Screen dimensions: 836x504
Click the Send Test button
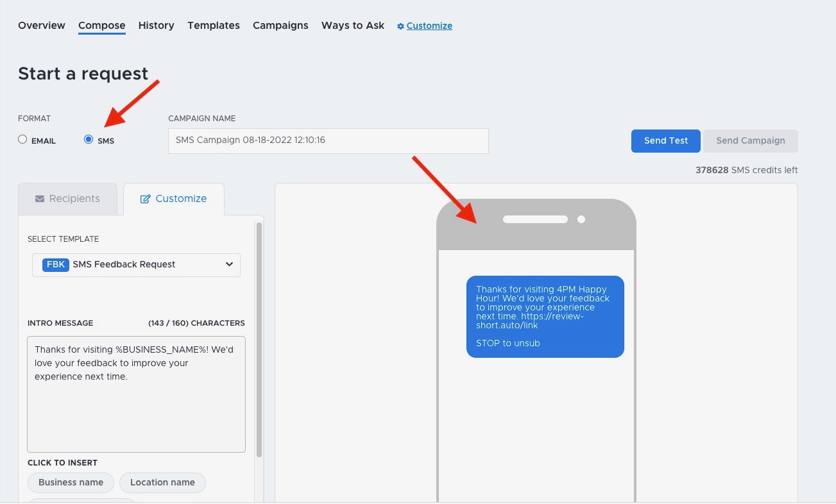pos(666,141)
